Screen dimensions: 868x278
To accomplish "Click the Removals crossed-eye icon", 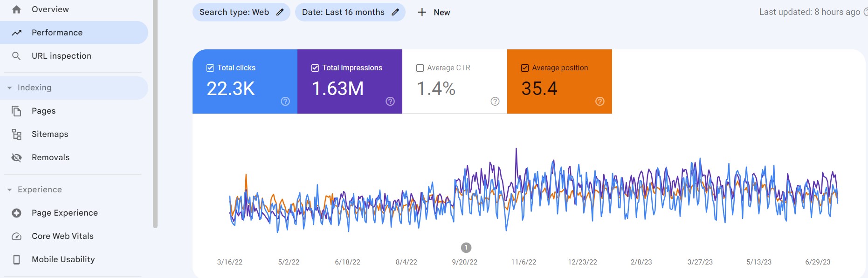I will tap(16, 158).
